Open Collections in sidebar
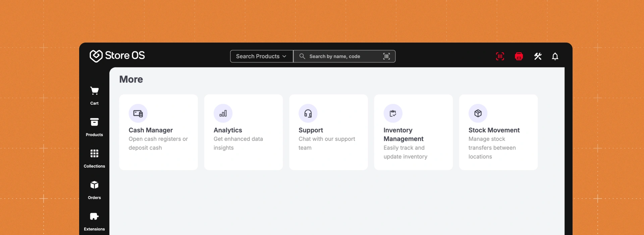The height and width of the screenshot is (235, 644). coord(94,159)
